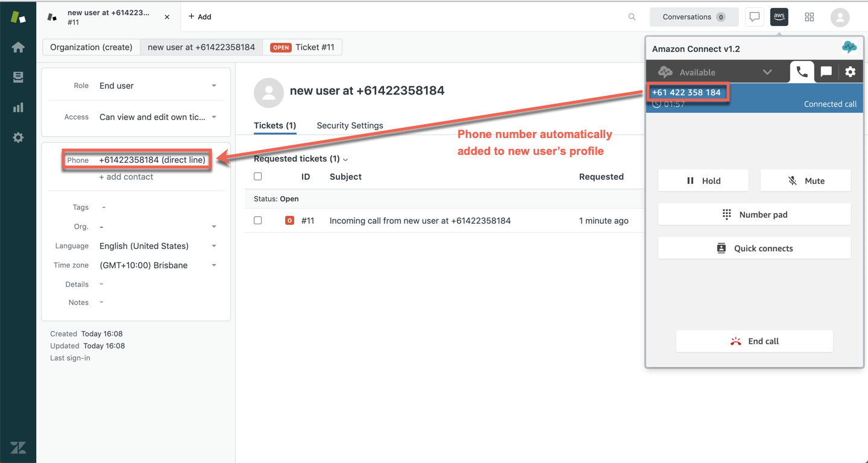Switch to the chat tab in Amazon Connect
This screenshot has width=868, height=463.
826,72
